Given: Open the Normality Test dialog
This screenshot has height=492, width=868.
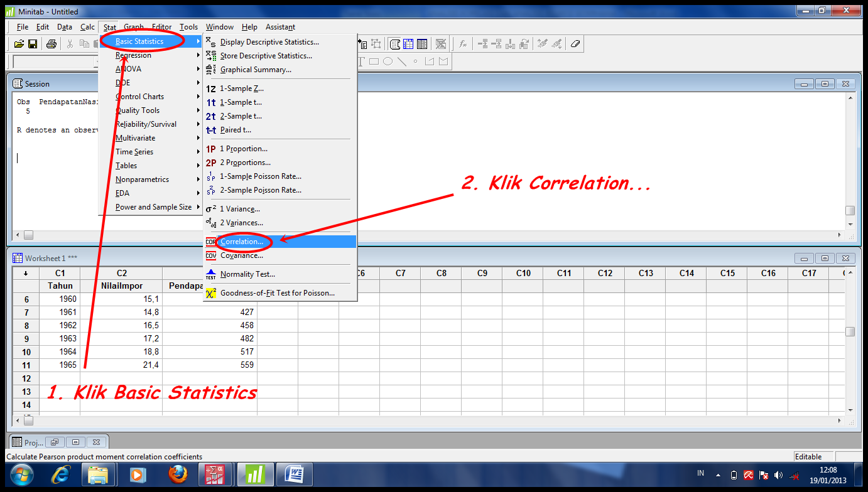Looking at the screenshot, I should pyautogui.click(x=280, y=274).
